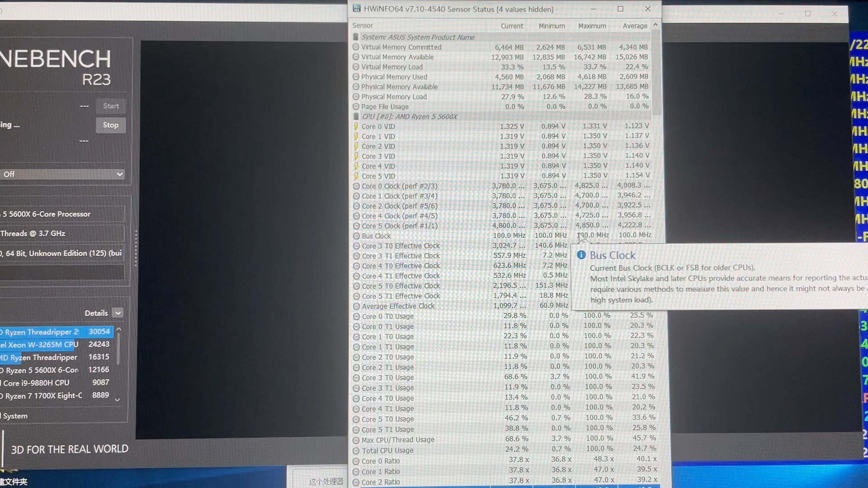Screen dimensions: 868x488
Task: Expand the ASUS System Product Name section
Action: [356, 36]
